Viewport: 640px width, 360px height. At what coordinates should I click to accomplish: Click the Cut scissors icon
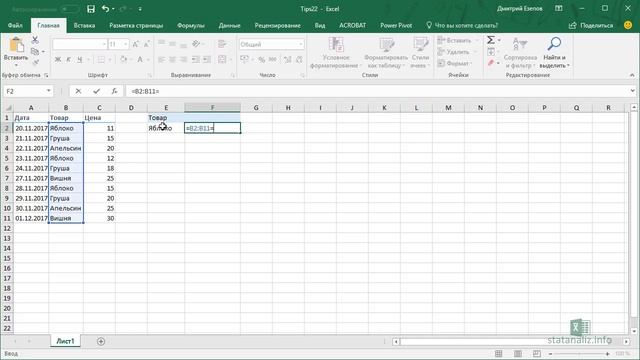(x=35, y=40)
